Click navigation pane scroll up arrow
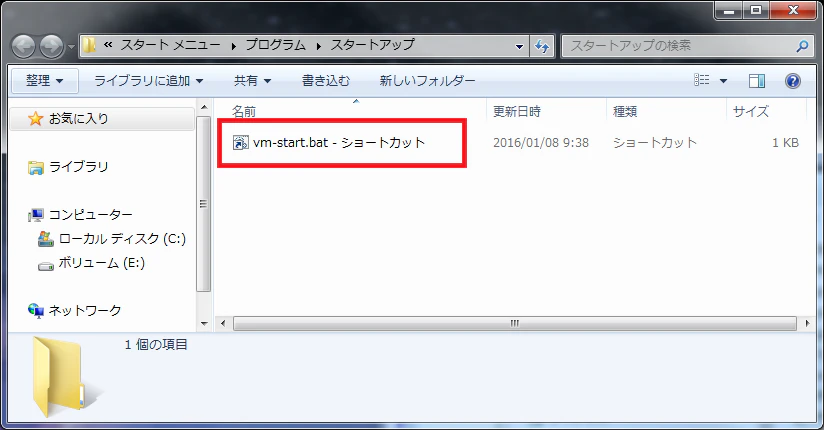The width and height of the screenshot is (824, 430). click(x=204, y=108)
